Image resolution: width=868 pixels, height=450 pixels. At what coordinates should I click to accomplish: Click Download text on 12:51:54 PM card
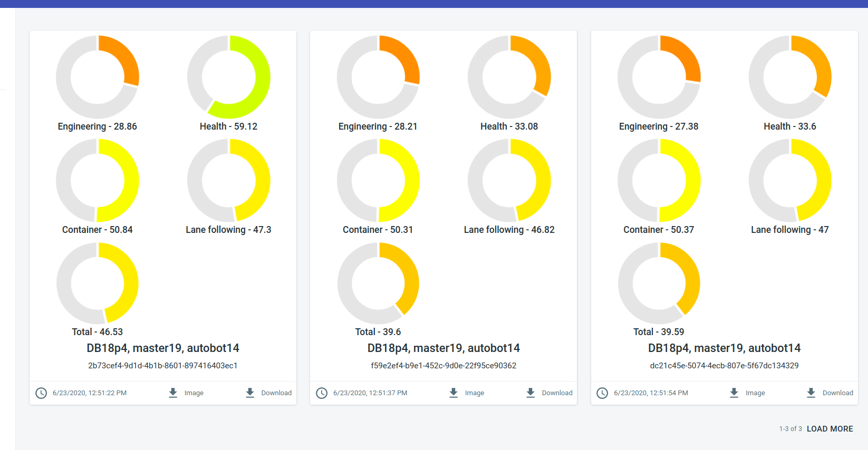point(837,393)
